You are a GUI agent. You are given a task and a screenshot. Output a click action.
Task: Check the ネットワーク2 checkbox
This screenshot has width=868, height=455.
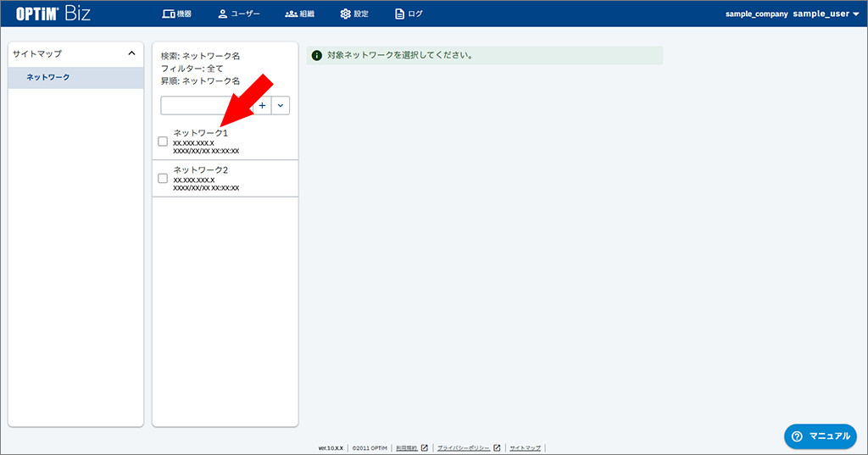[163, 178]
